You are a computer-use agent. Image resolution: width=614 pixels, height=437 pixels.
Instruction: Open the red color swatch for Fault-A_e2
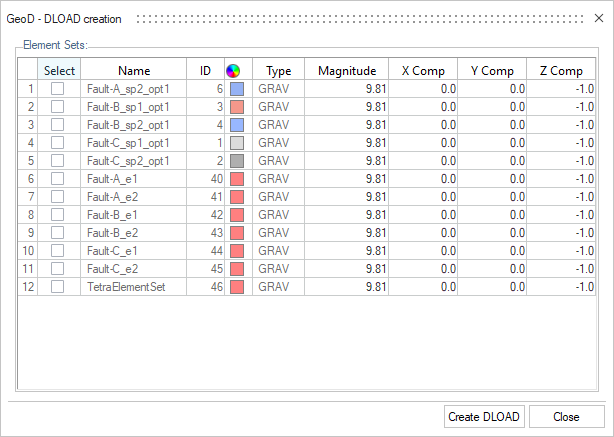tap(237, 197)
